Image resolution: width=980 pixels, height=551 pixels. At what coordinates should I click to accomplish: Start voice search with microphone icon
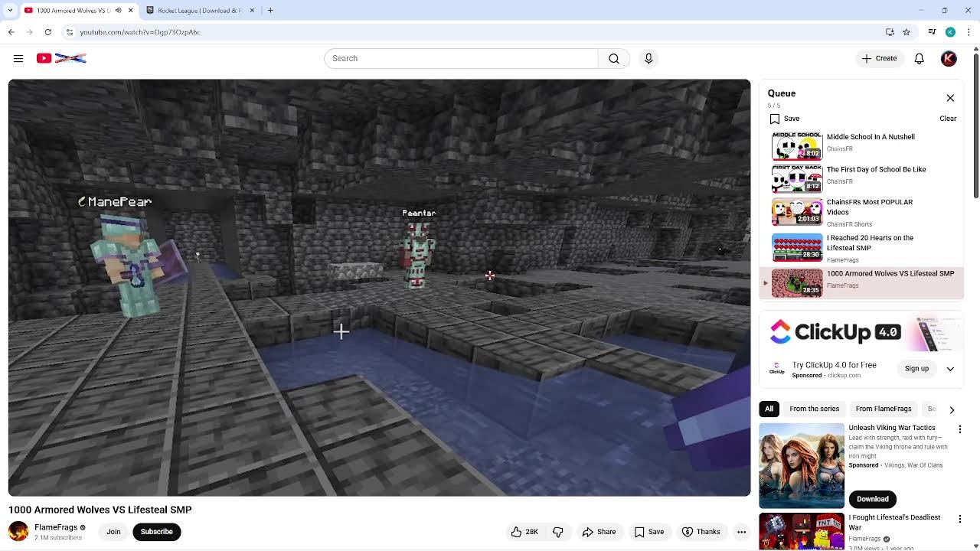[648, 58]
